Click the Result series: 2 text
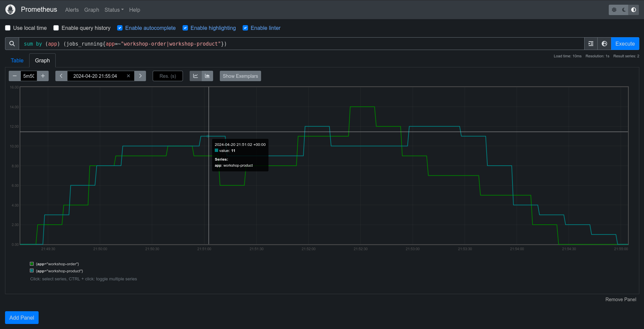 (x=626, y=56)
